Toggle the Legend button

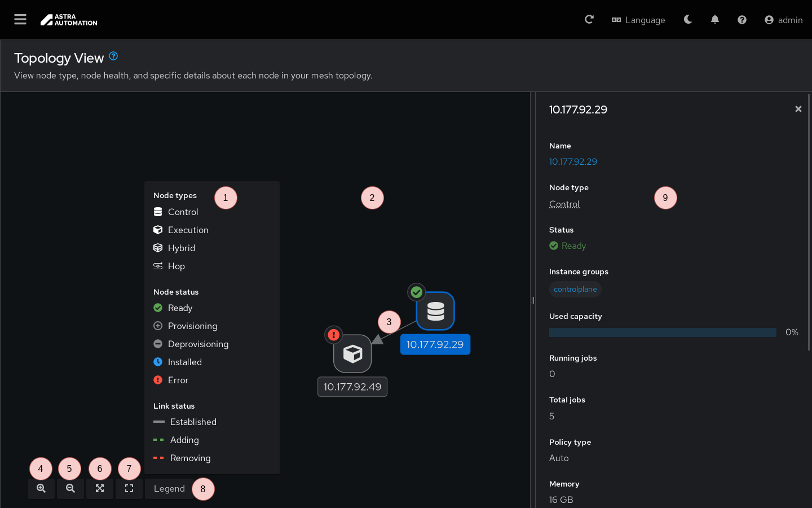(x=169, y=489)
